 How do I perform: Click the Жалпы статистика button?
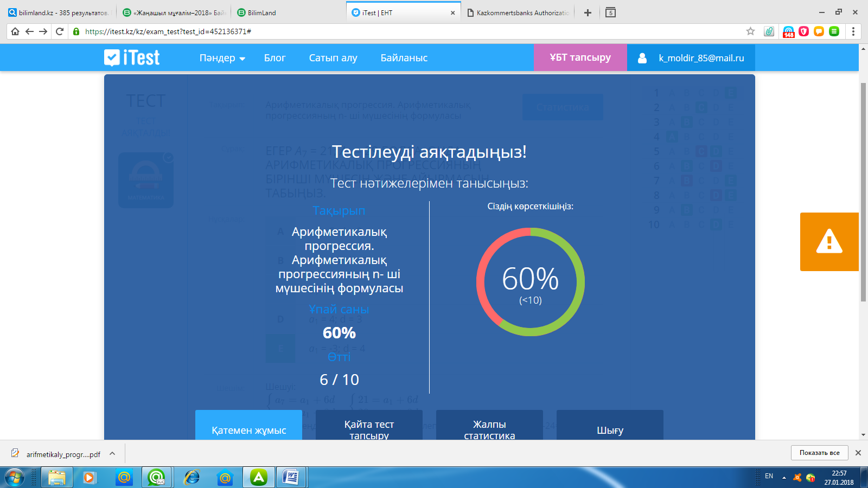click(490, 425)
